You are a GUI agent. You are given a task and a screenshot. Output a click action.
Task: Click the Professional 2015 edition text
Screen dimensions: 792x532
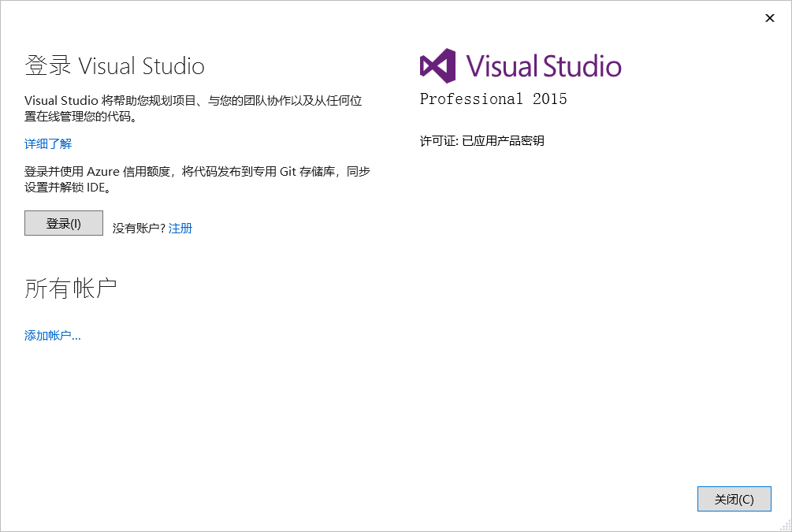coord(493,99)
